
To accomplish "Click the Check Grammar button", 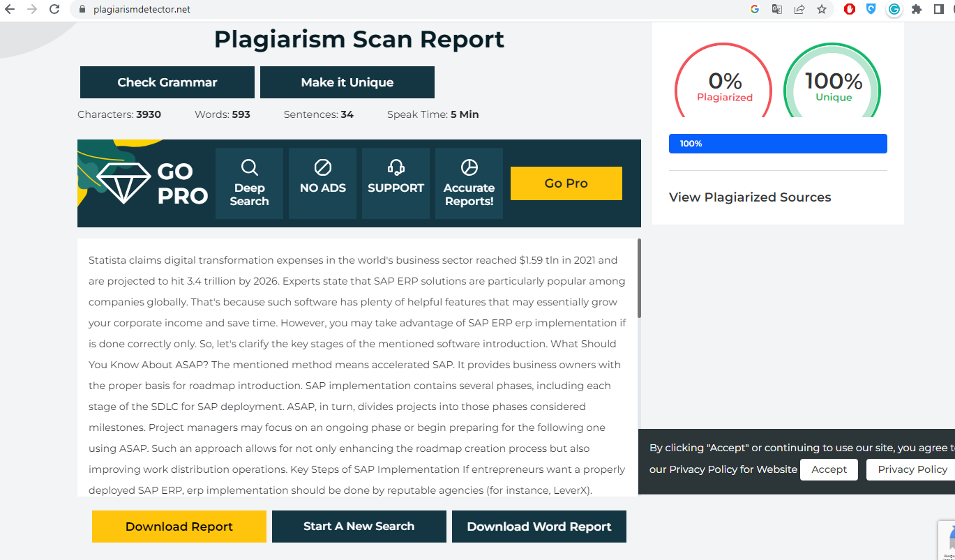I will coord(167,82).
